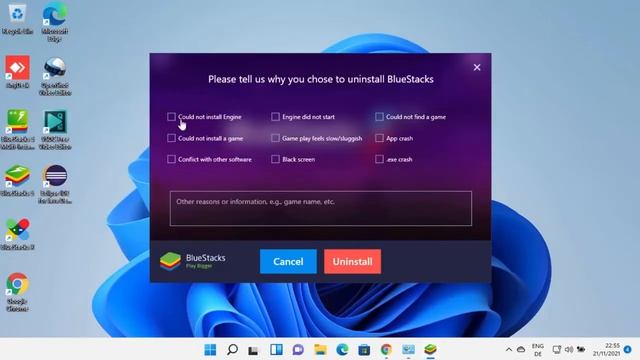Open Google Chrome from taskbar
The width and height of the screenshot is (640, 360).
(386, 350)
